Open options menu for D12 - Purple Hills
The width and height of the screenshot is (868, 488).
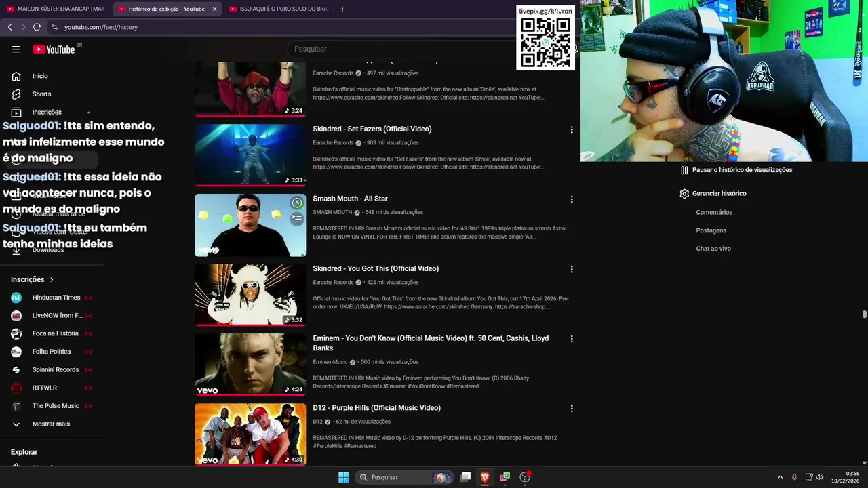pos(572,409)
